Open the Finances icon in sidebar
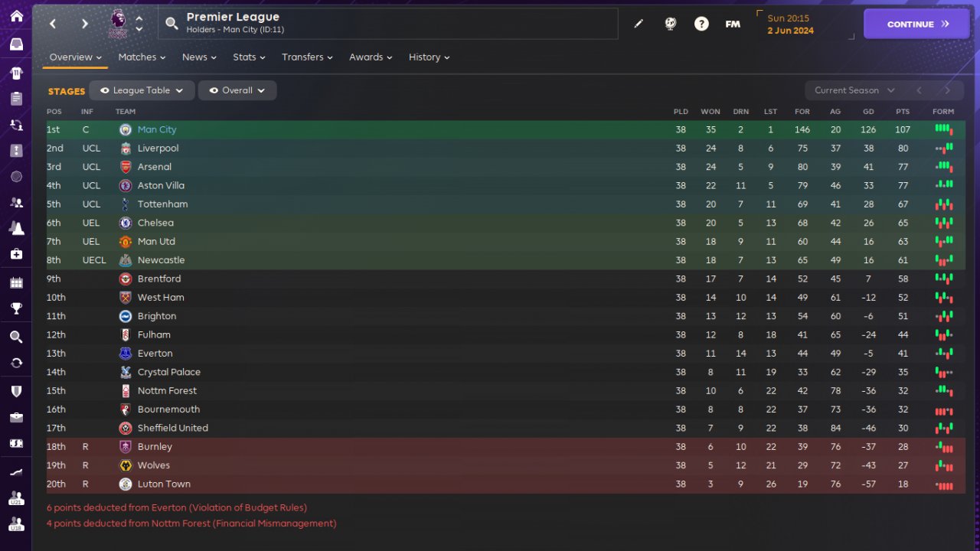The height and width of the screenshot is (551, 980). point(16,443)
